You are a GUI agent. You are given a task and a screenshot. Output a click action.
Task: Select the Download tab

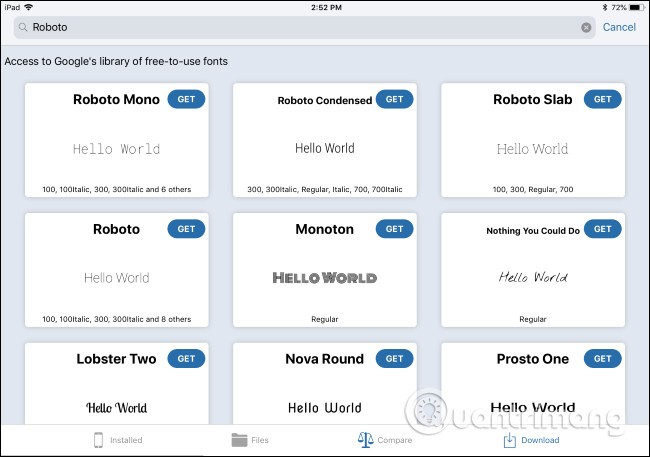point(531,440)
